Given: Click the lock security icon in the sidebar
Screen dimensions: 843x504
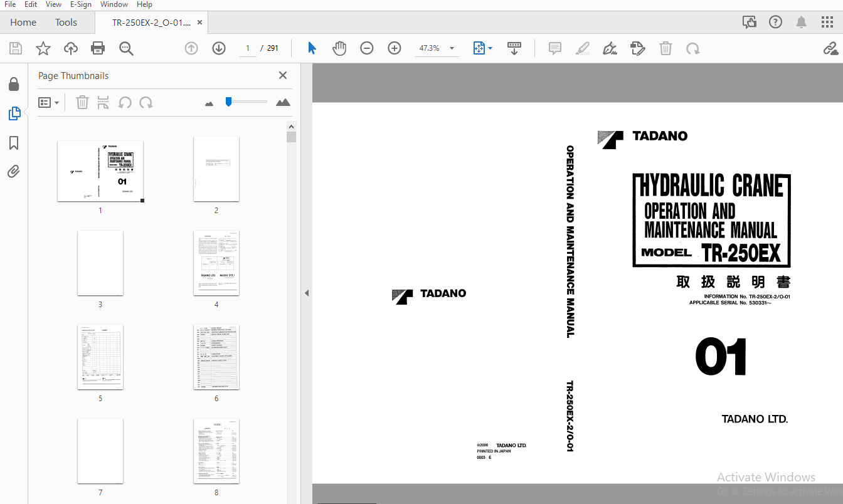Looking at the screenshot, I should point(14,84).
